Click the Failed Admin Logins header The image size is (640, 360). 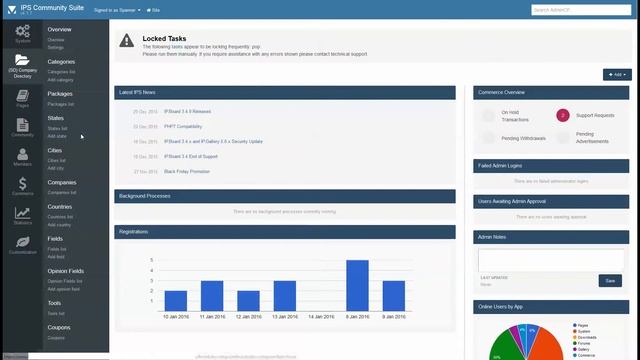coord(551,166)
